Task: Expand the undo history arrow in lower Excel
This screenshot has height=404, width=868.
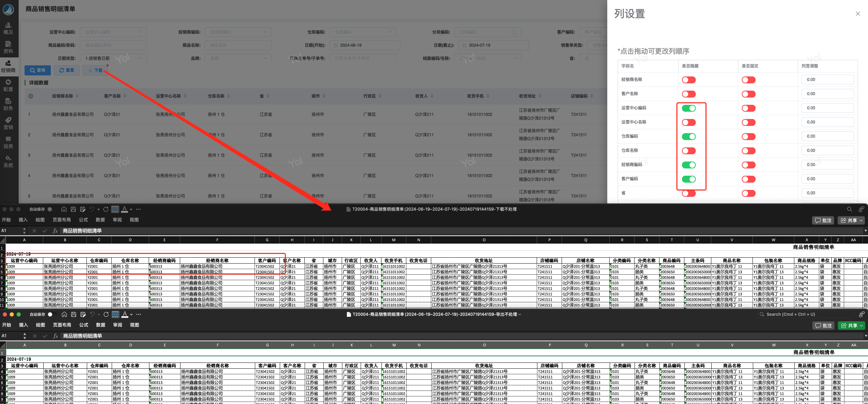Action: [99, 314]
